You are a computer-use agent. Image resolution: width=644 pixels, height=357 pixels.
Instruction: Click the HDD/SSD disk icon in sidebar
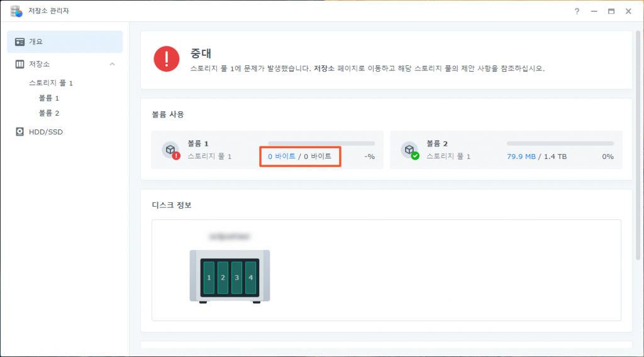(x=19, y=132)
